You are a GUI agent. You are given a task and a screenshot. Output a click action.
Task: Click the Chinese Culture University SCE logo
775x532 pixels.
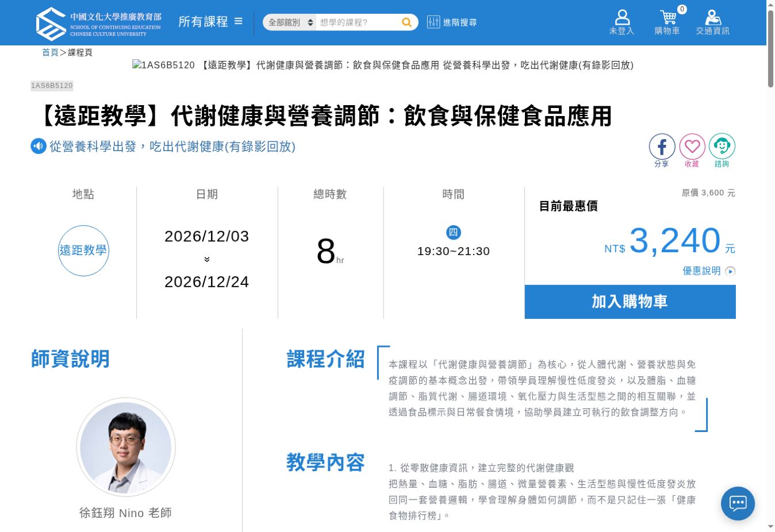[98, 24]
